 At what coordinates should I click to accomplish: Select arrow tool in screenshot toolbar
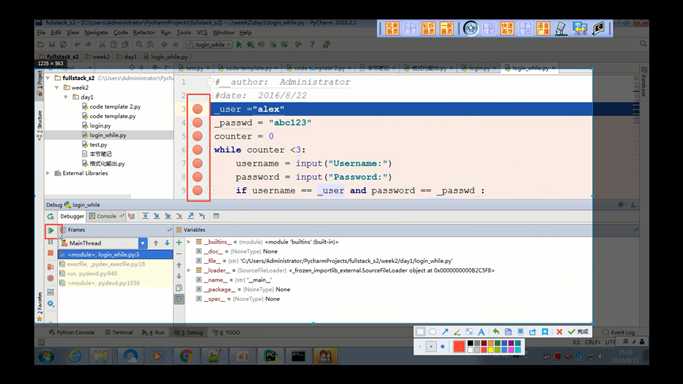(445, 332)
